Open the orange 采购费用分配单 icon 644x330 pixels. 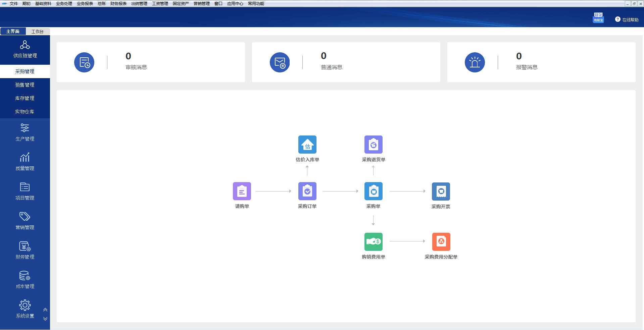pyautogui.click(x=441, y=242)
